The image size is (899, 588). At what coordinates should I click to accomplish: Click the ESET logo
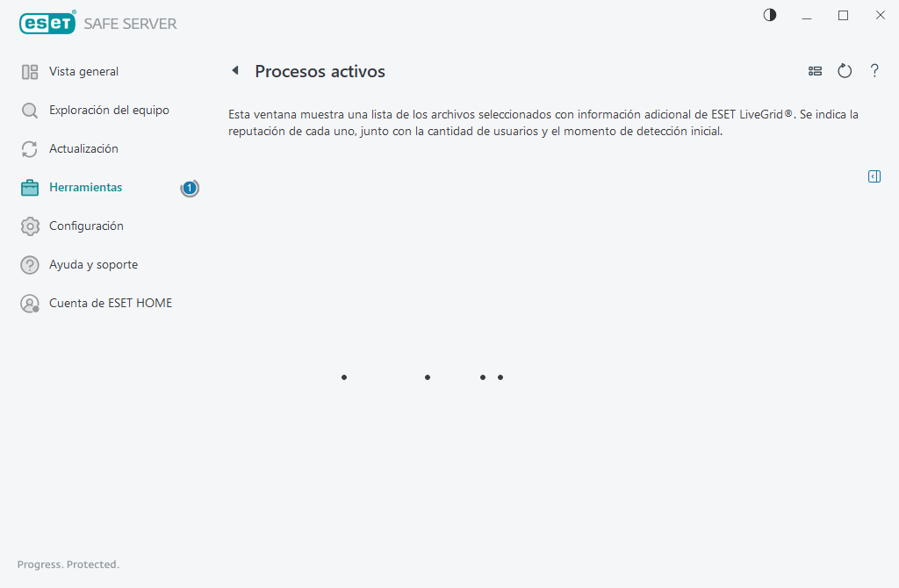tap(47, 24)
